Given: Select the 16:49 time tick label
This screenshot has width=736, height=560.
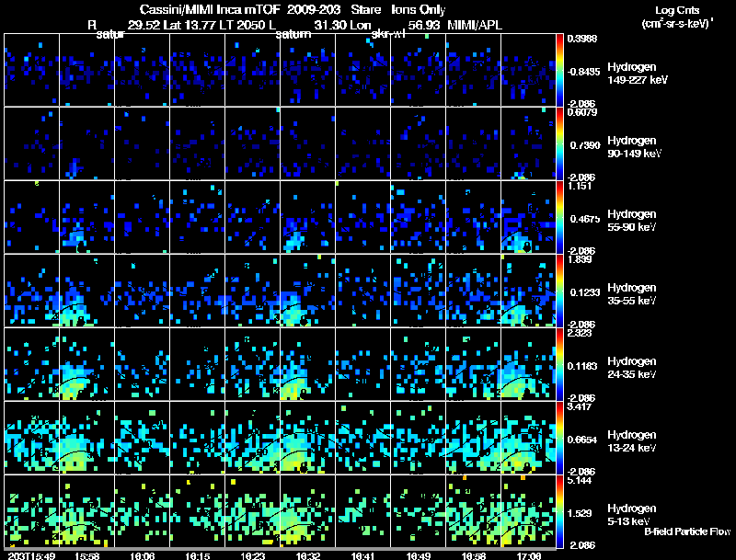Looking at the screenshot, I should [419, 555].
